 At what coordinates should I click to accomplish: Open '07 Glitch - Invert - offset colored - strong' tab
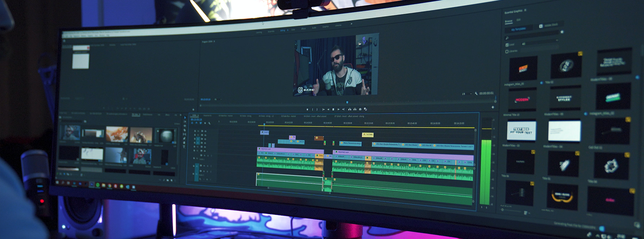click(x=349, y=116)
